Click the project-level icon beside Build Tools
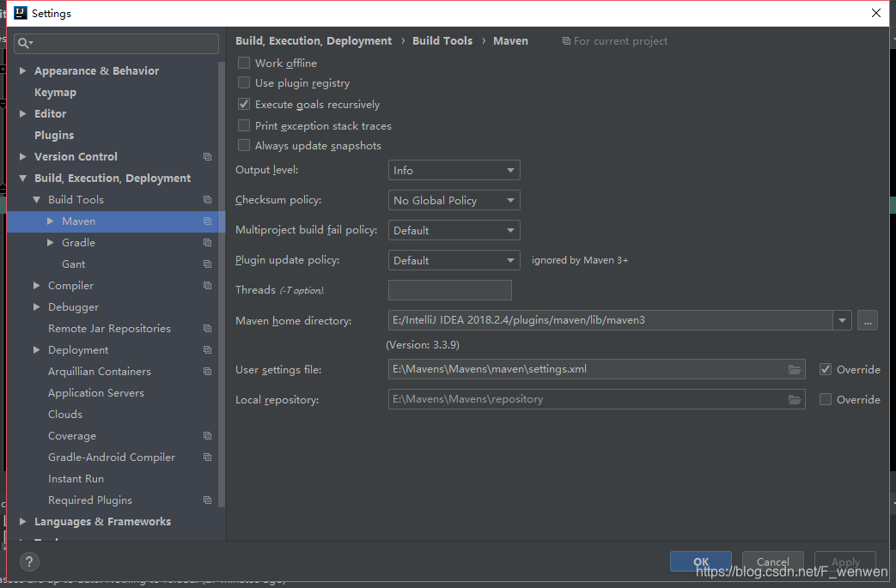 tap(207, 199)
